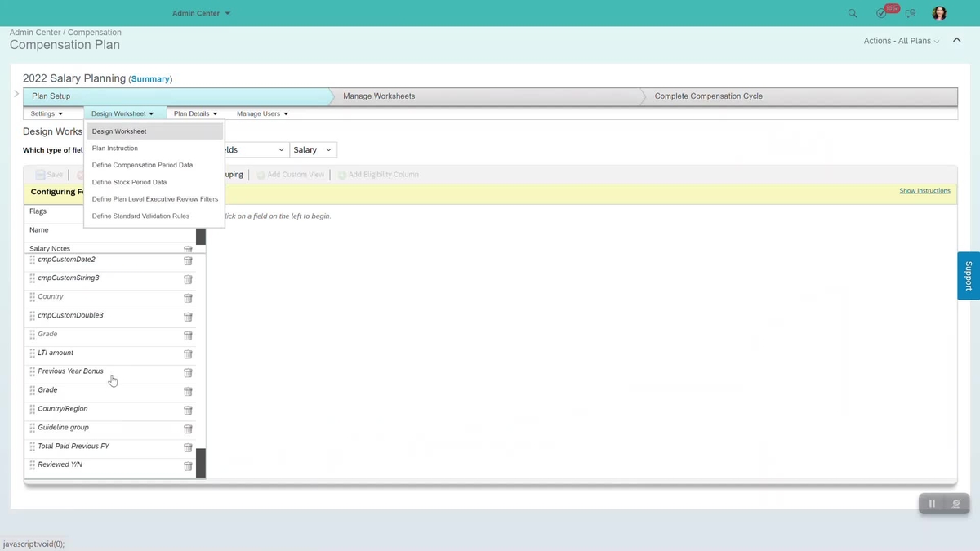This screenshot has height=551, width=980.
Task: Open the search in the top bar
Action: [x=852, y=13]
